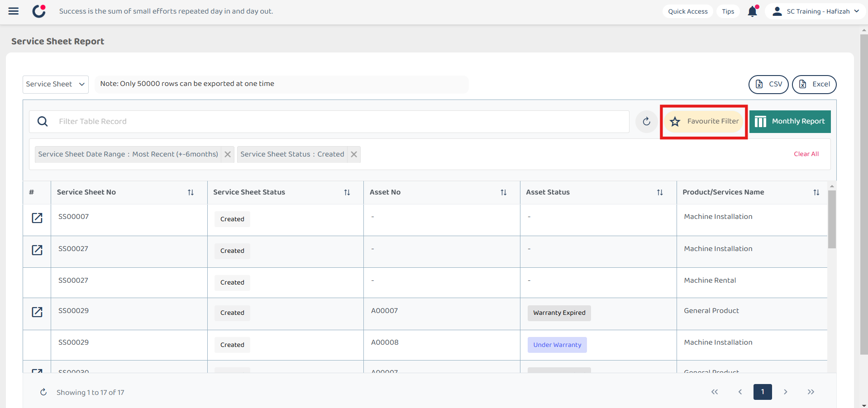Open service sheet SS00029 General Product icon

pos(37,312)
